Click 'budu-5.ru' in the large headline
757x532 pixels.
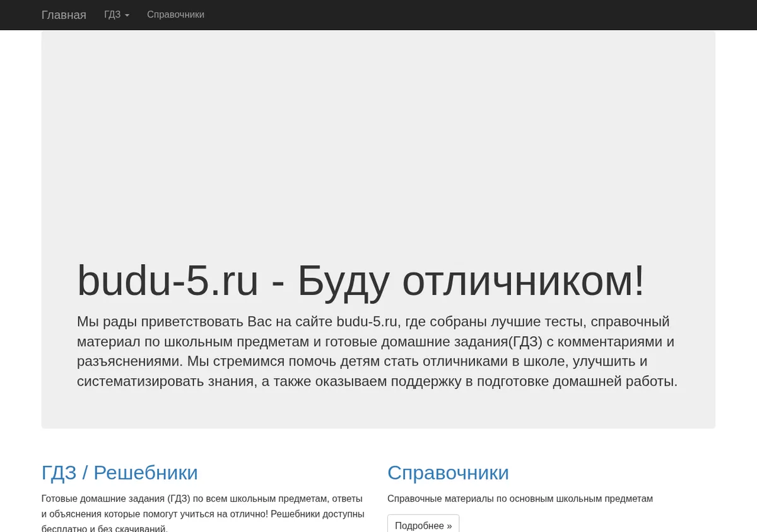[x=168, y=280]
